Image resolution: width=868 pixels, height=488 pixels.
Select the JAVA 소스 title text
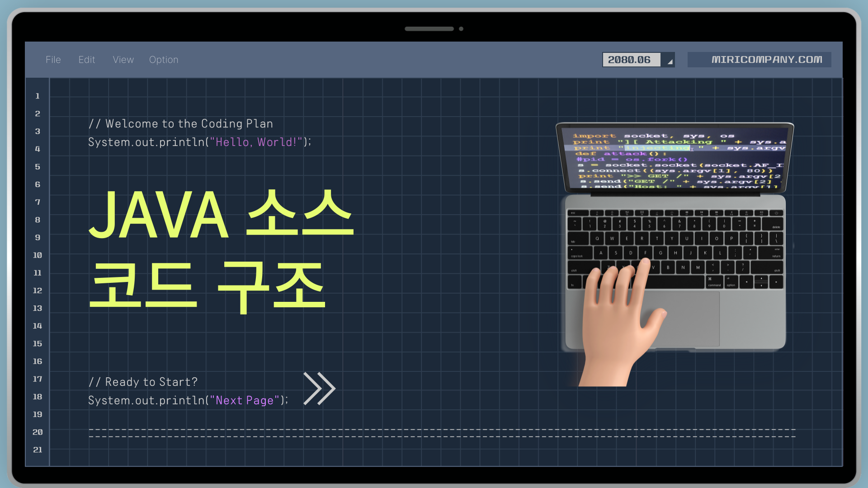[221, 214]
